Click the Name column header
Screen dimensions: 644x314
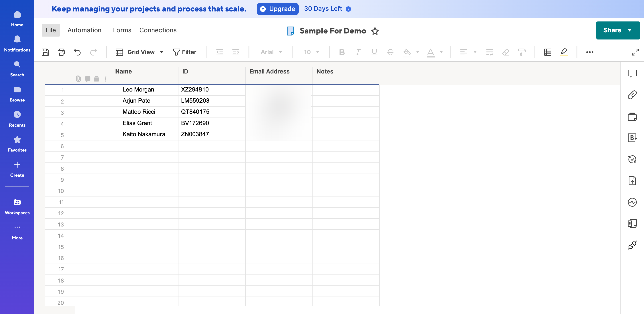[145, 75]
